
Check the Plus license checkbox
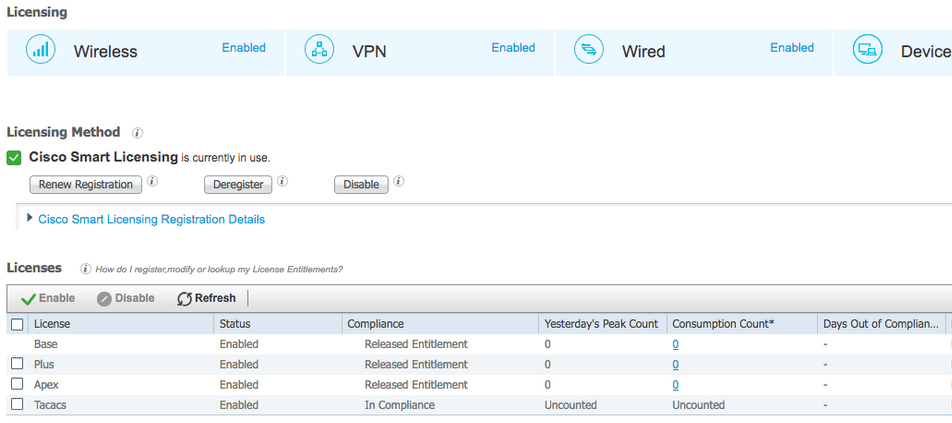pos(18,364)
